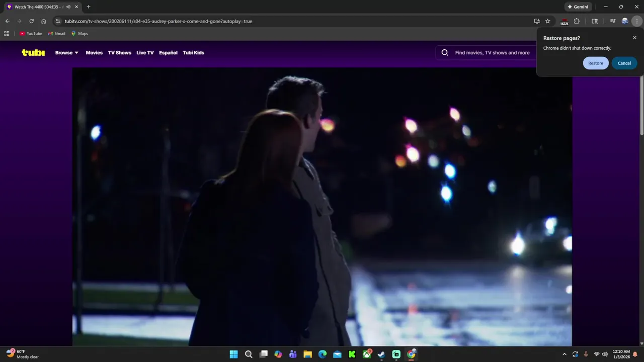This screenshot has width=644, height=362.
Task: Open the Maps bookmark
Action: [x=79, y=34]
